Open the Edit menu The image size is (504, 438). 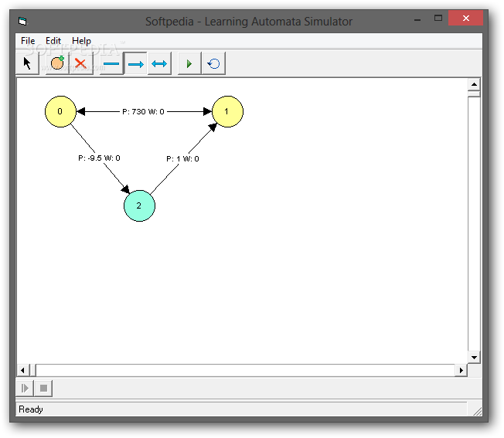coord(53,41)
